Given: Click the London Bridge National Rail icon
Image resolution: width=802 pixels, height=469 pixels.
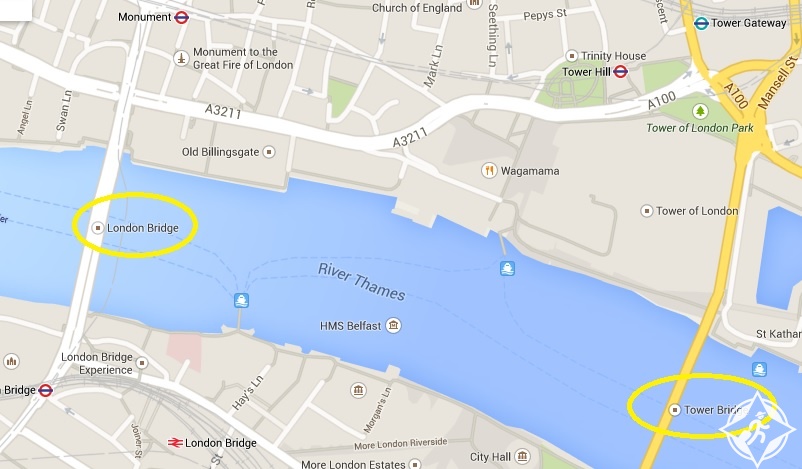Looking at the screenshot, I should pos(175,443).
